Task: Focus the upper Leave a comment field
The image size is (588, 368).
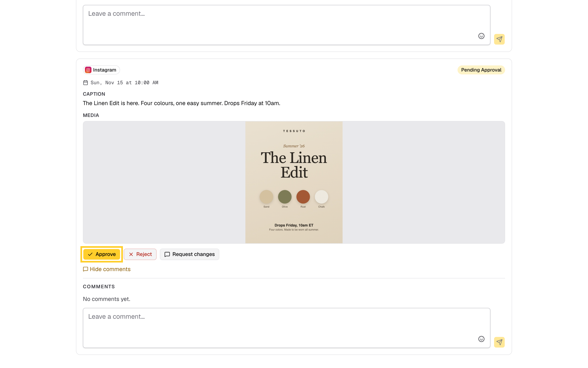Action: pyautogui.click(x=286, y=25)
